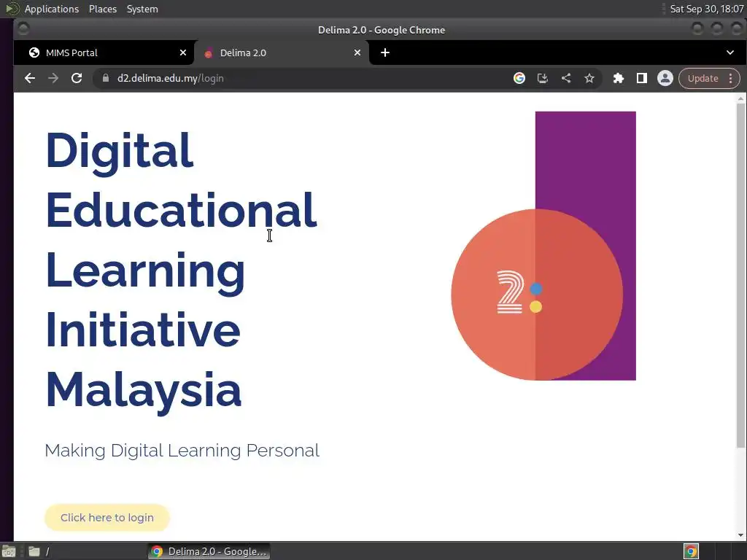
Task: View site info via padlock icon
Action: [x=106, y=78]
